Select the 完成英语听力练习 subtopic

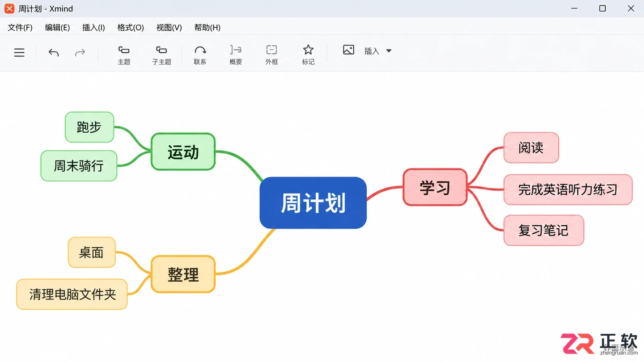(x=568, y=190)
